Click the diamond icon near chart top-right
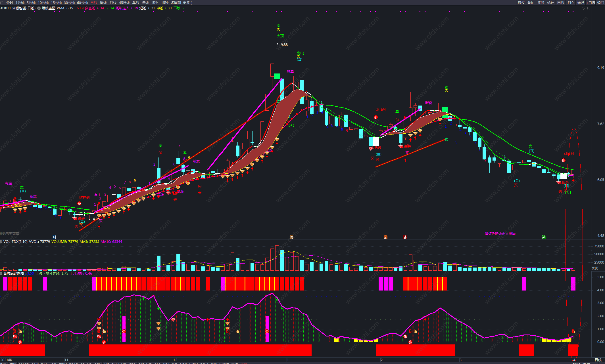The height and width of the screenshot is (364, 605). (x=583, y=8)
